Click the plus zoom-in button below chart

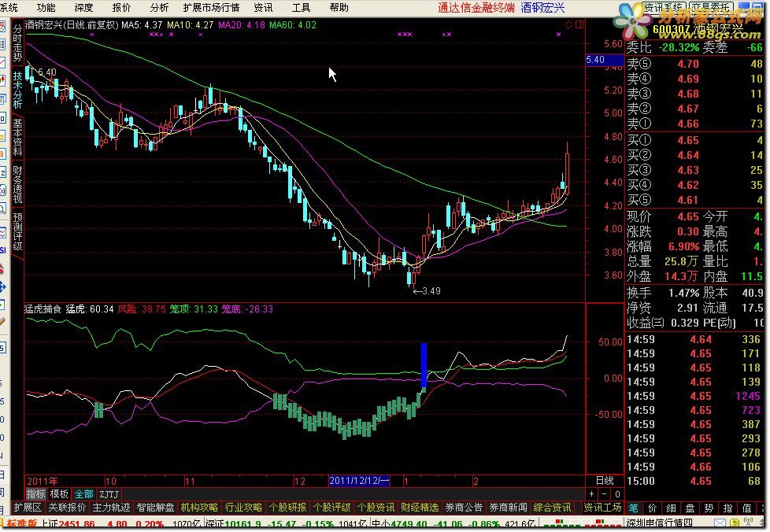(x=592, y=493)
